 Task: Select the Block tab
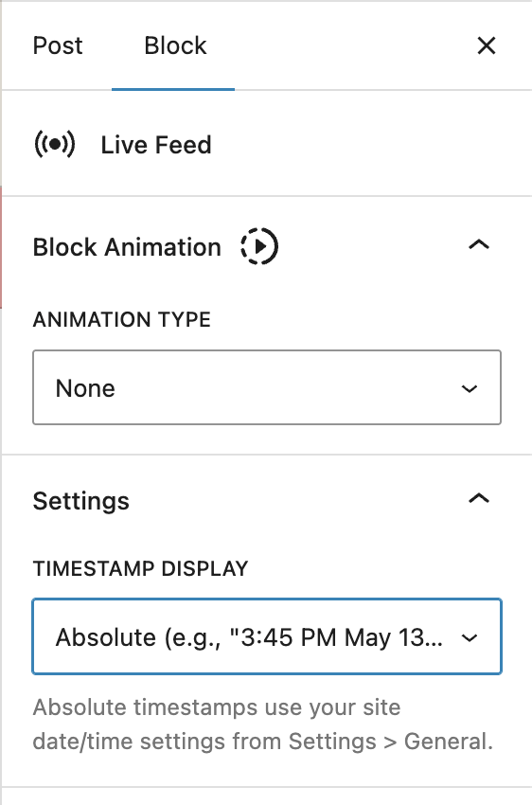175,45
